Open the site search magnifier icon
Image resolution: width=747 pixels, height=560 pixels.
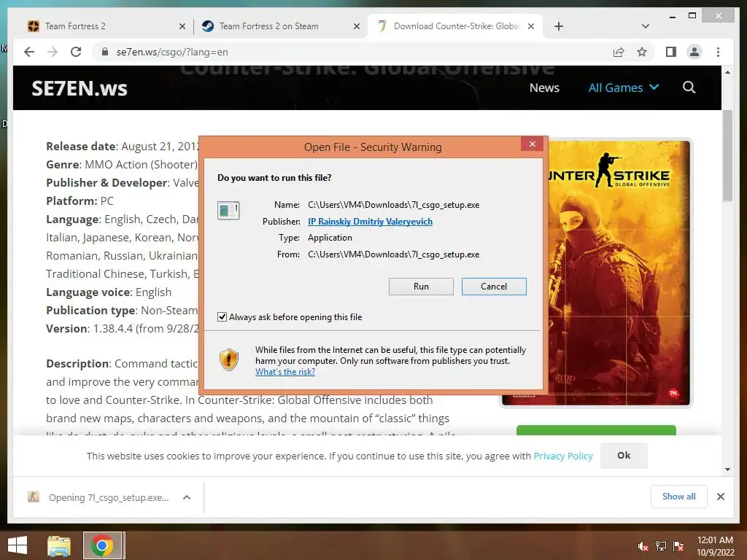coord(689,87)
